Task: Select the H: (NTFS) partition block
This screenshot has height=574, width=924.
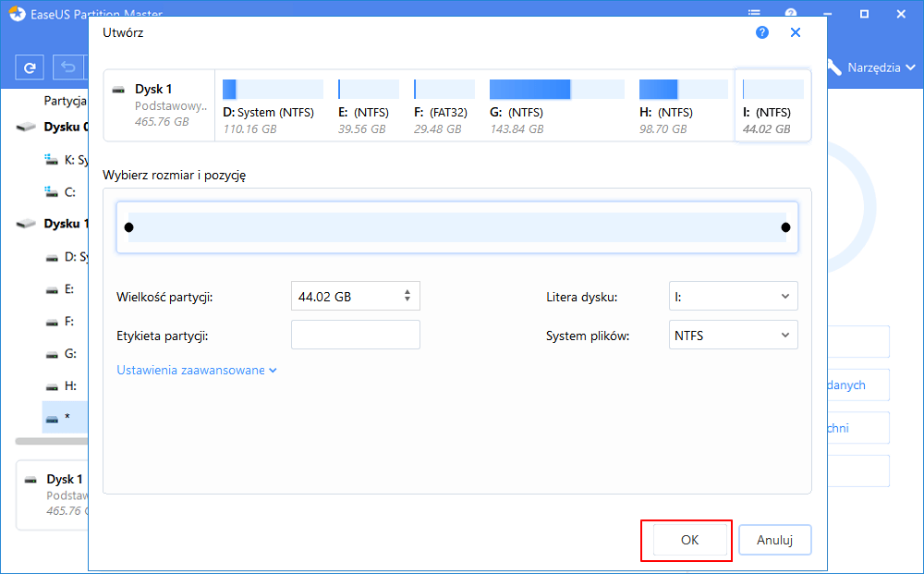Action: [x=684, y=106]
